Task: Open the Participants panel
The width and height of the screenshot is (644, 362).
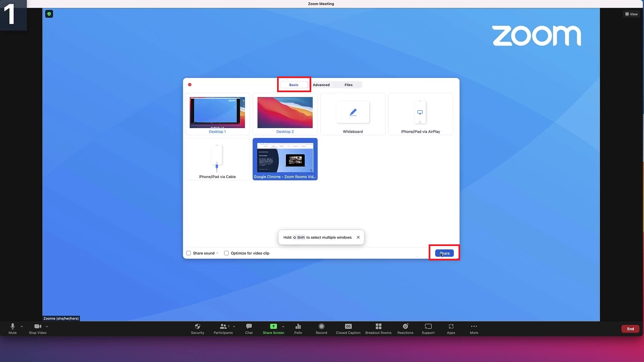Action: pos(223,328)
